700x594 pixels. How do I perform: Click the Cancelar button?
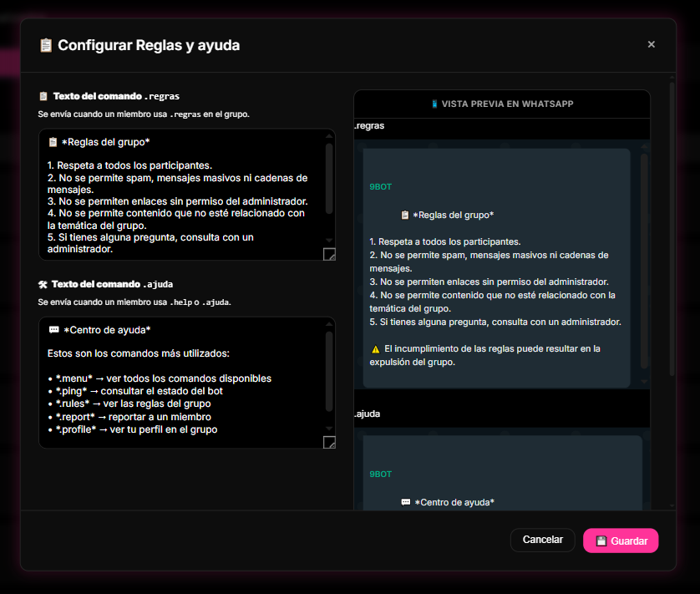click(542, 540)
